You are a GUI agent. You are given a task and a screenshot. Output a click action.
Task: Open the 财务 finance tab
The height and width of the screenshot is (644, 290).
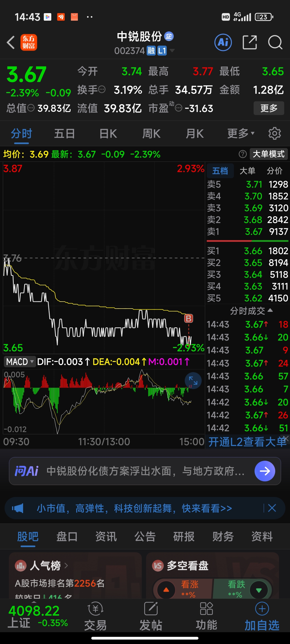tap(223, 537)
